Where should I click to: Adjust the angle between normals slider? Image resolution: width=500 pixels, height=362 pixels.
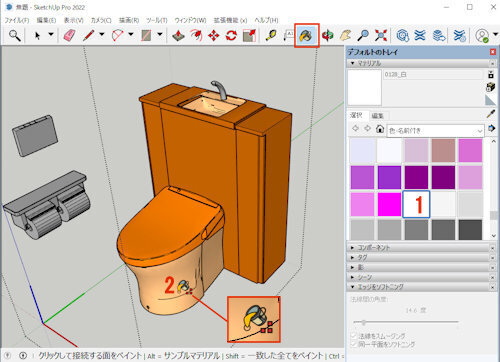click(364, 322)
